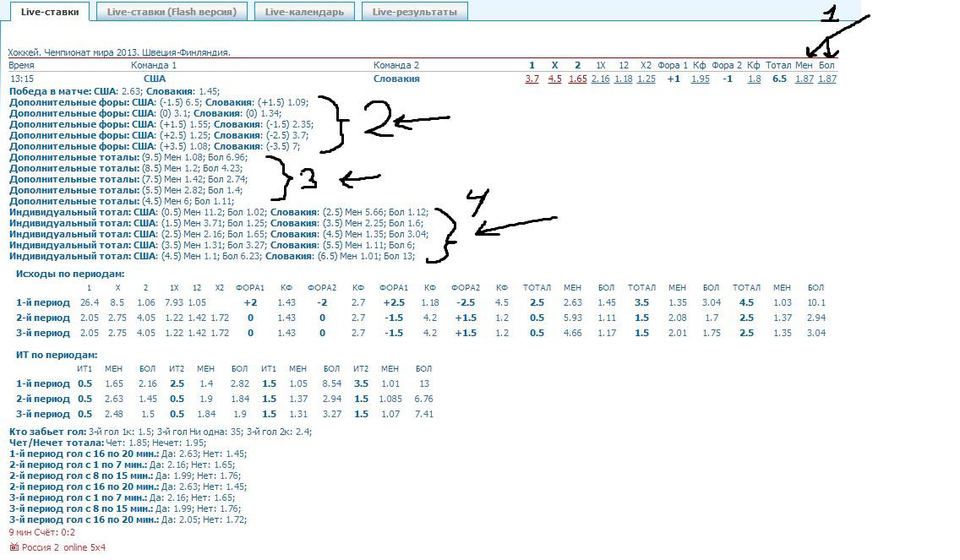This screenshot has height=560, width=960.
Task: Select double chance 1X odds 2.16
Action: tap(601, 79)
